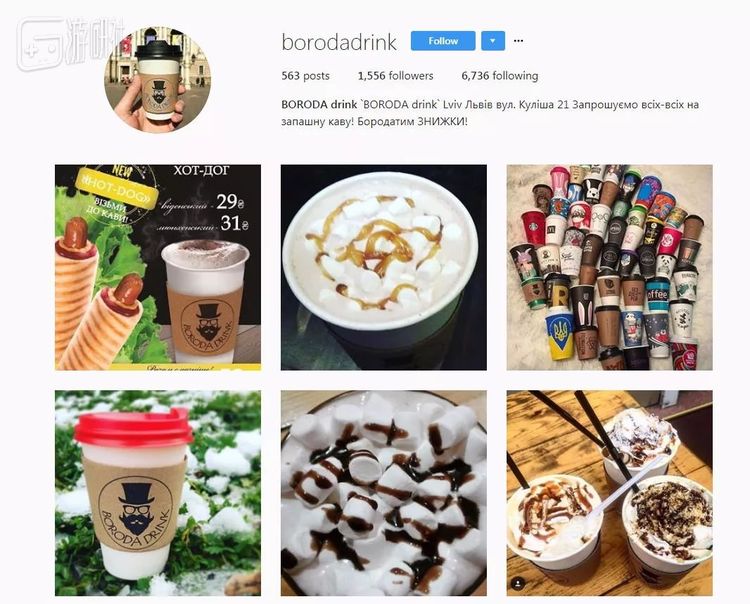
Task: View the 6,736 following list
Action: point(500,76)
